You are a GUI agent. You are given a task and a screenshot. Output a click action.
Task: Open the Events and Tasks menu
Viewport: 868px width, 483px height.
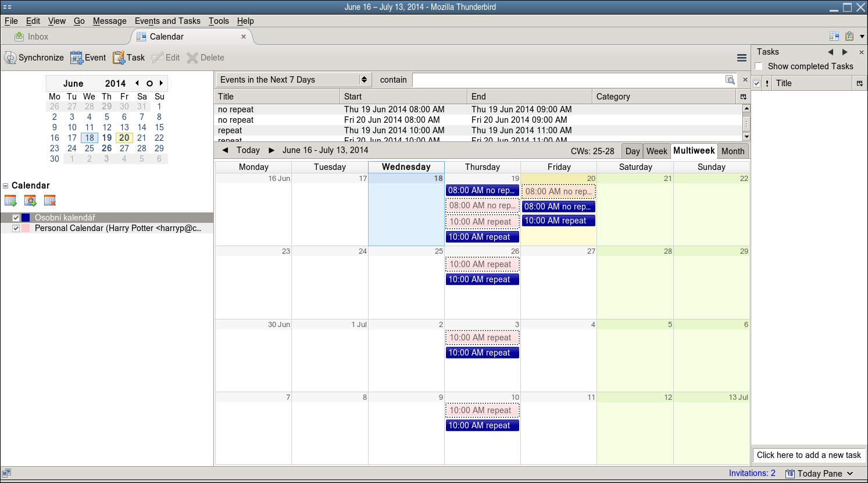coord(167,21)
